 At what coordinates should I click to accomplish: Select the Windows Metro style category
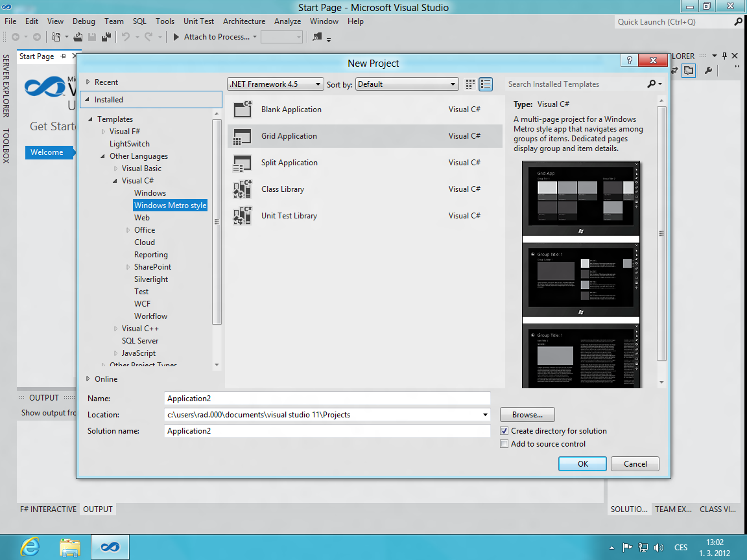(170, 205)
